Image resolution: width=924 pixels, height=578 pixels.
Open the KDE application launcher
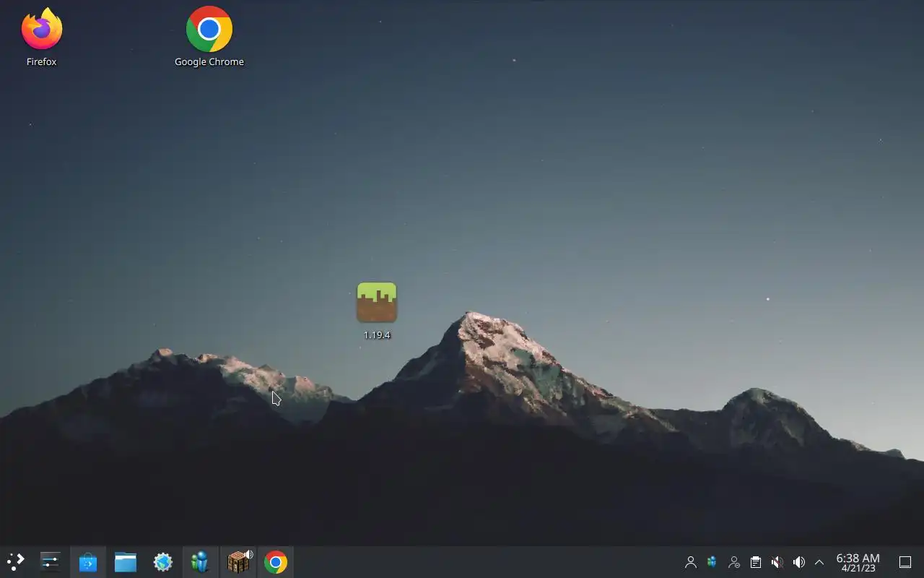[15, 562]
